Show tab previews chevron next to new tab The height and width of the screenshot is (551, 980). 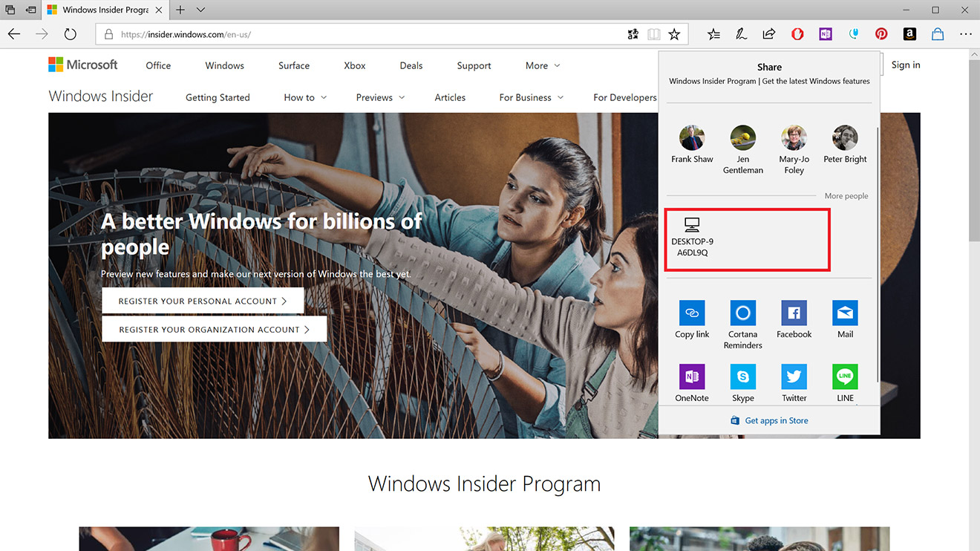coord(200,10)
